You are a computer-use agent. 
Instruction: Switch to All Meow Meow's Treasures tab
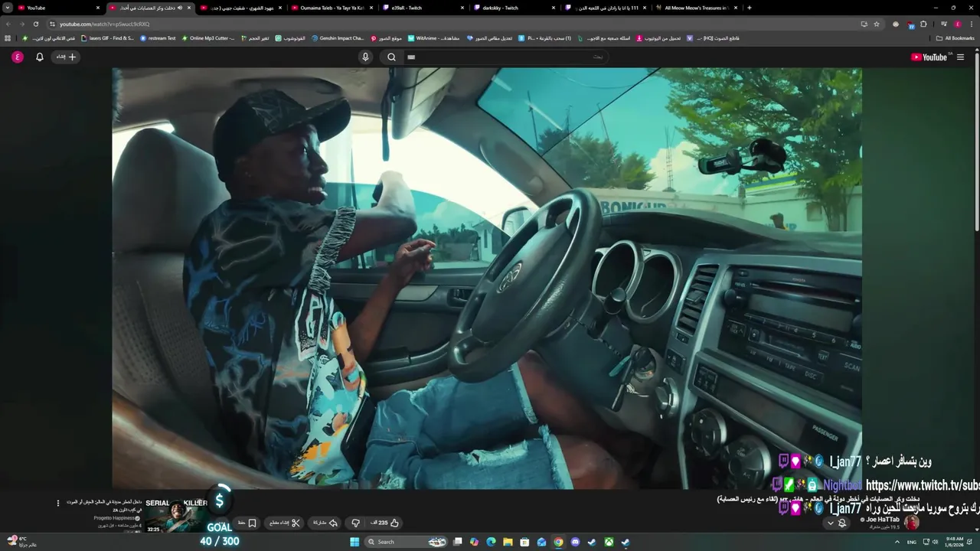696,8
